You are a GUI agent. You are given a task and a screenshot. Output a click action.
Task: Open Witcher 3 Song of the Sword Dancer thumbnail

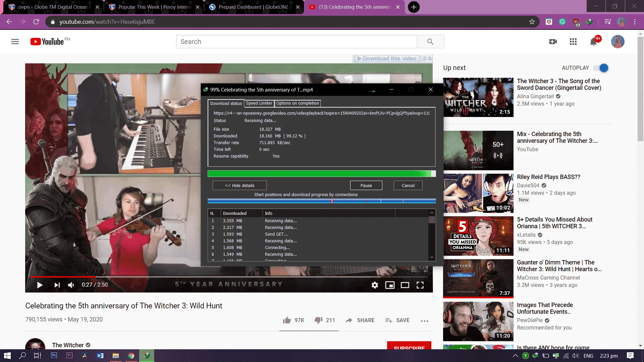pos(478,97)
